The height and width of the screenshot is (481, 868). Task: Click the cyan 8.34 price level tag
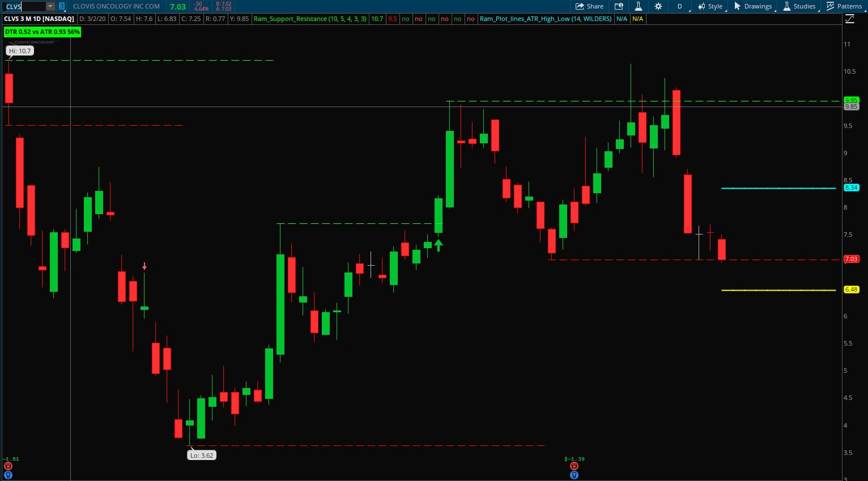tap(851, 188)
